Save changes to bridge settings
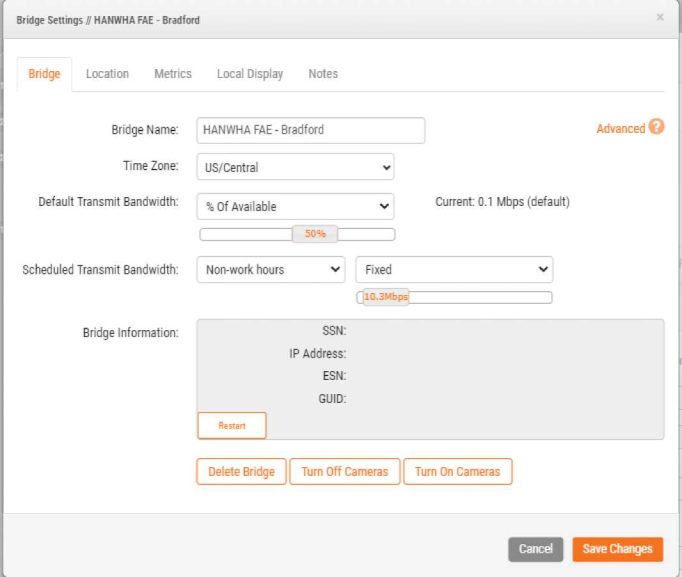 617,549
